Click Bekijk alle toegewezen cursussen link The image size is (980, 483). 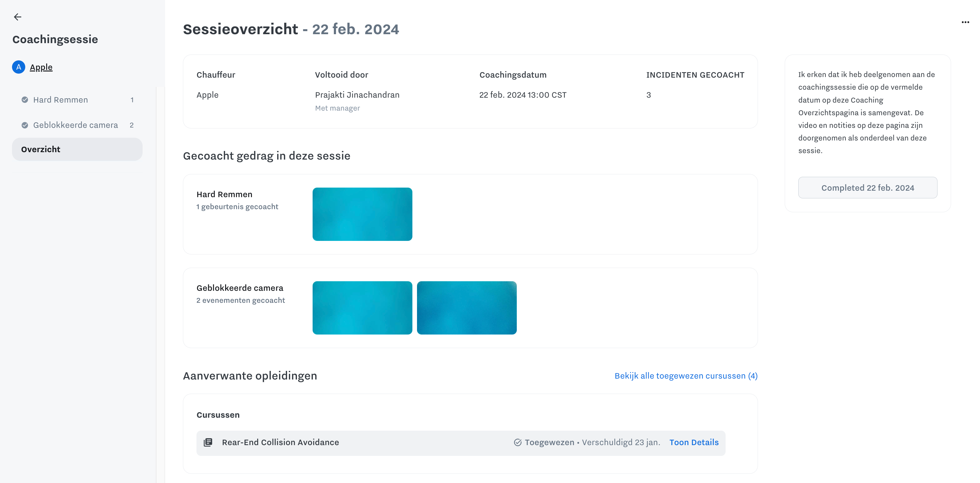point(686,376)
